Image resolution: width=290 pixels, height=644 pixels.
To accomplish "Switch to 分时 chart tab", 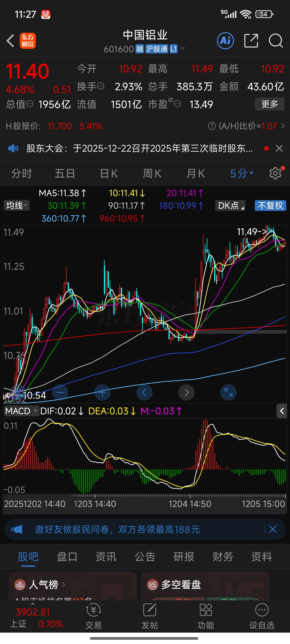I will click(x=22, y=173).
